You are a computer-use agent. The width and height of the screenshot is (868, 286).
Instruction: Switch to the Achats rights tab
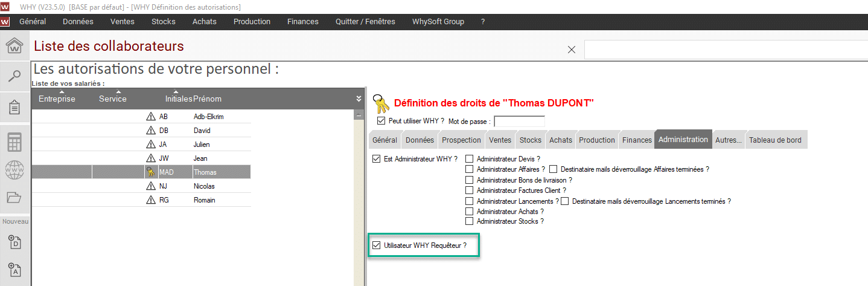(561, 140)
